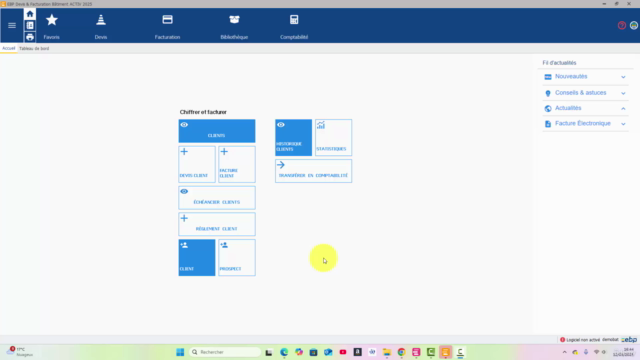This screenshot has height=360, width=640.
Task: Open the hamburger main menu
Action: point(12,25)
